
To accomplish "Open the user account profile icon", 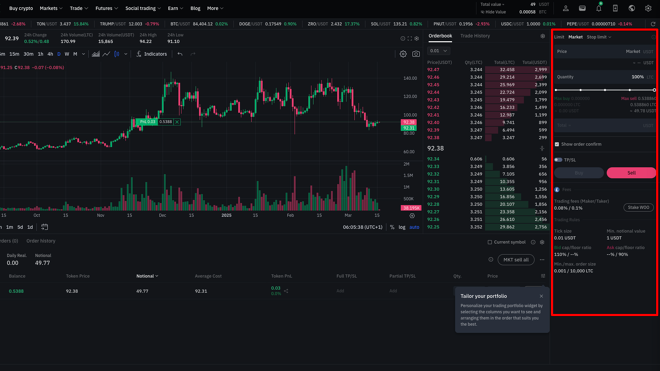I will (566, 8).
